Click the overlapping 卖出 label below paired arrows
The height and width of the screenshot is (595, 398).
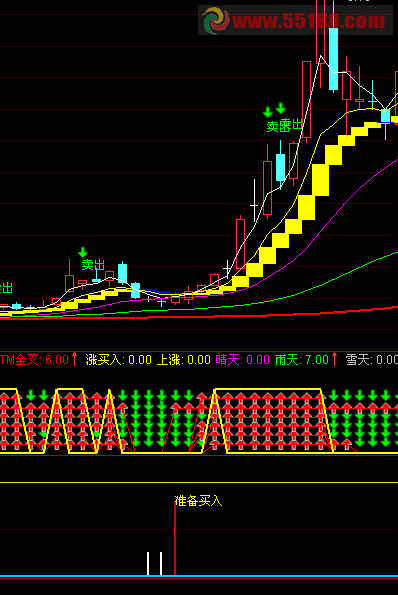[x=285, y=126]
